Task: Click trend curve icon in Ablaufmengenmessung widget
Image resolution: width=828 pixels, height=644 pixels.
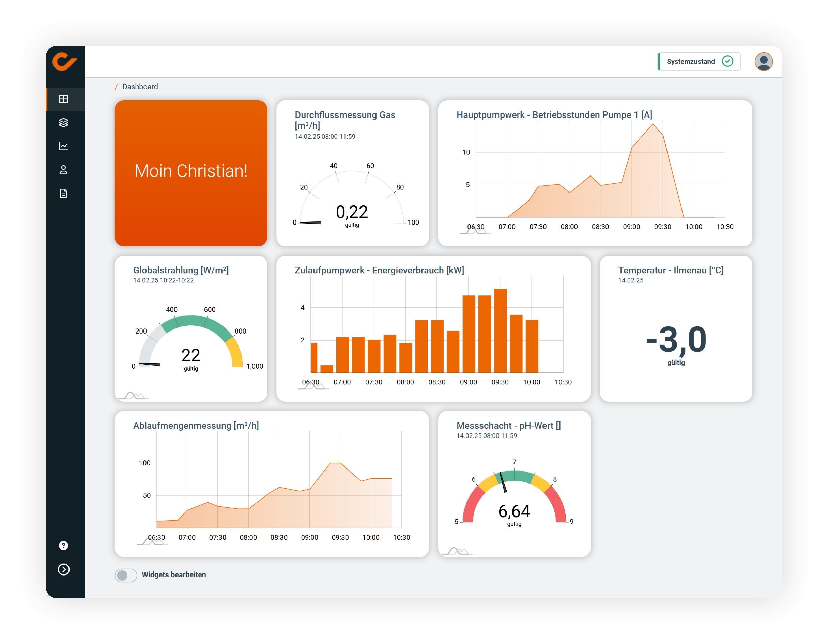Action: (x=152, y=542)
